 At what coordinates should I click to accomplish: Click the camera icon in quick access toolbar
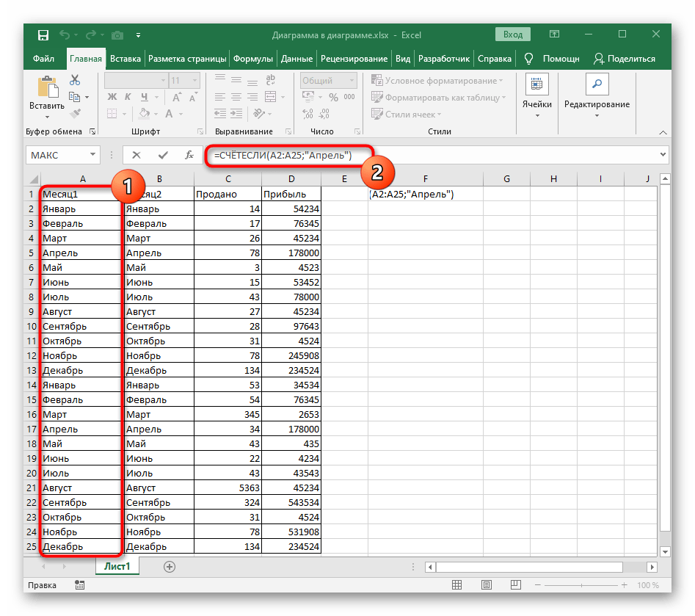pyautogui.click(x=117, y=35)
